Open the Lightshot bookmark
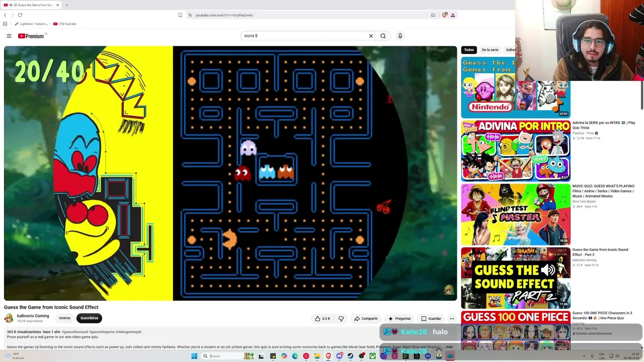Screen dimensions: 644x362 coord(31,24)
